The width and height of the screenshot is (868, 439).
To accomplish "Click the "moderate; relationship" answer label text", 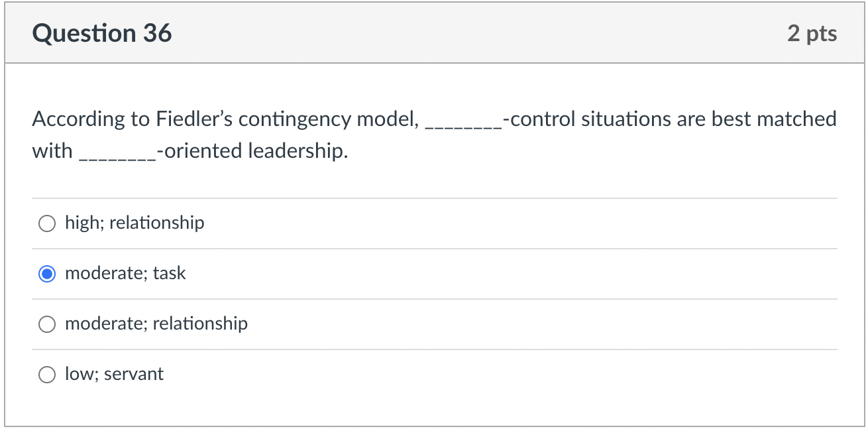I will pos(156,324).
